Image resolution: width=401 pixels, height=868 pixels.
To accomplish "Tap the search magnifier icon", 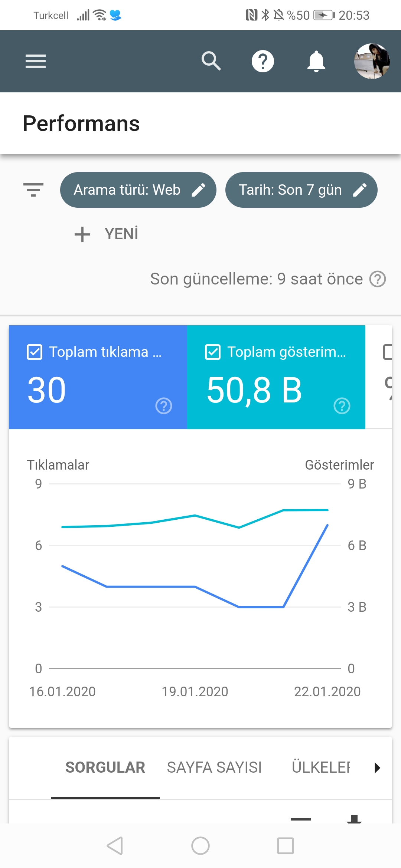I will (211, 61).
